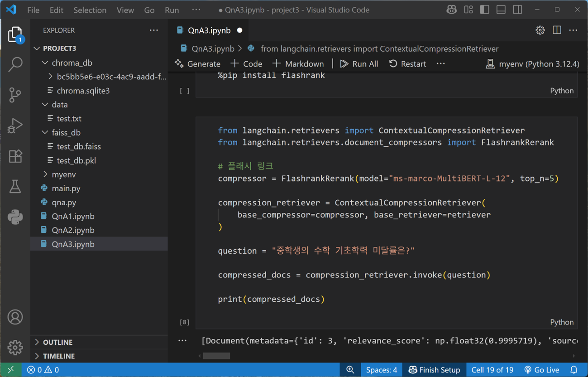Screen dimensions: 588x377
Task: Open the Search view in activity bar
Action: click(x=15, y=64)
